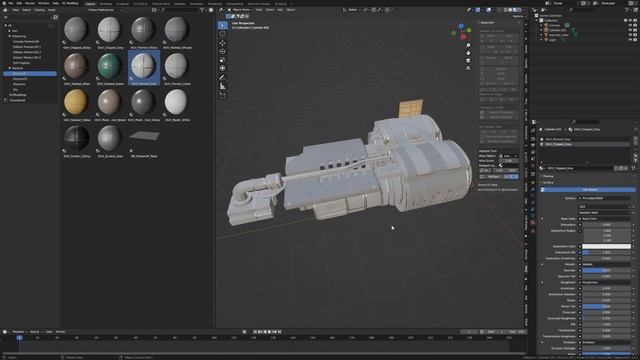640x360 pixels.
Task: Select the yellow painted material thumbnail
Action: (76, 102)
